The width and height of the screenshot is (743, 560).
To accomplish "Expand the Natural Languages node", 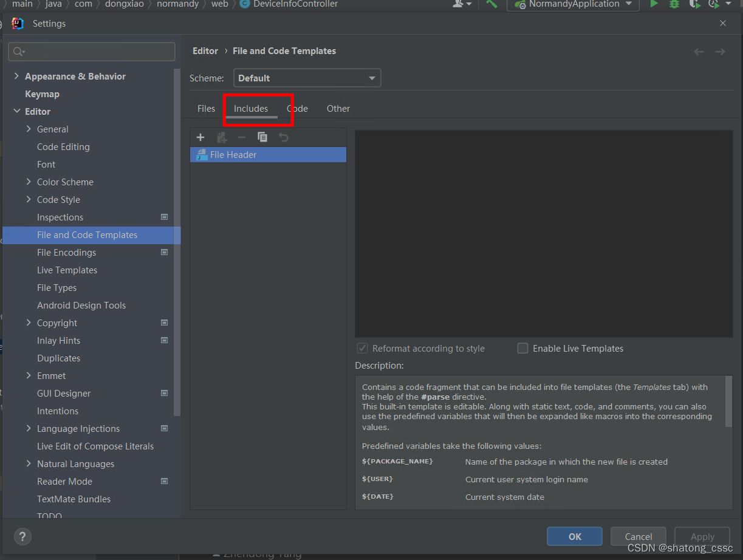I will (29, 463).
